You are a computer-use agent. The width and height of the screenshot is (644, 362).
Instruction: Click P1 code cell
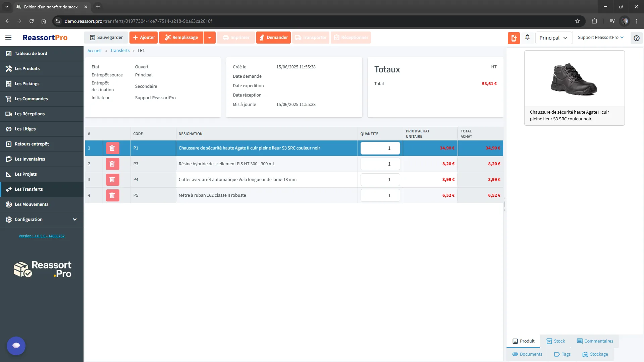point(153,148)
